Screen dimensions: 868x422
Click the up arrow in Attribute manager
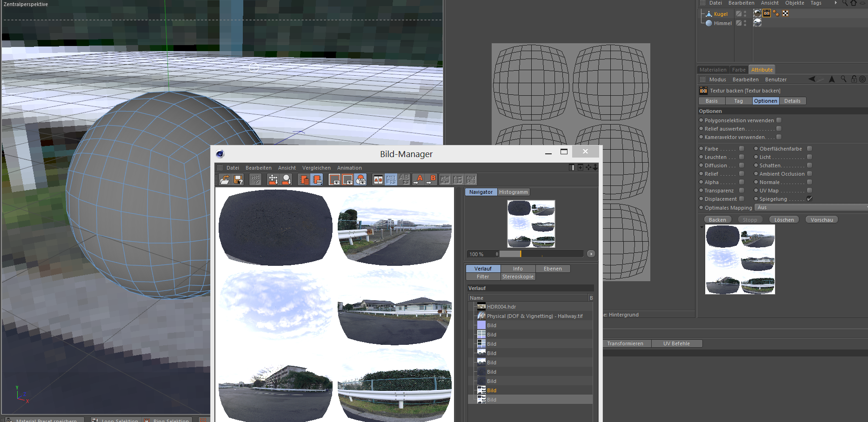click(x=832, y=79)
